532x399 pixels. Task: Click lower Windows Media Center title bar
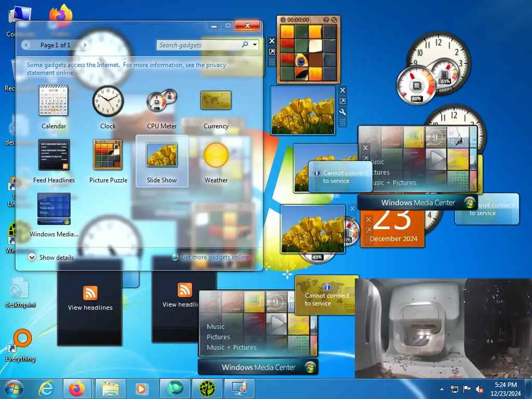tap(258, 367)
